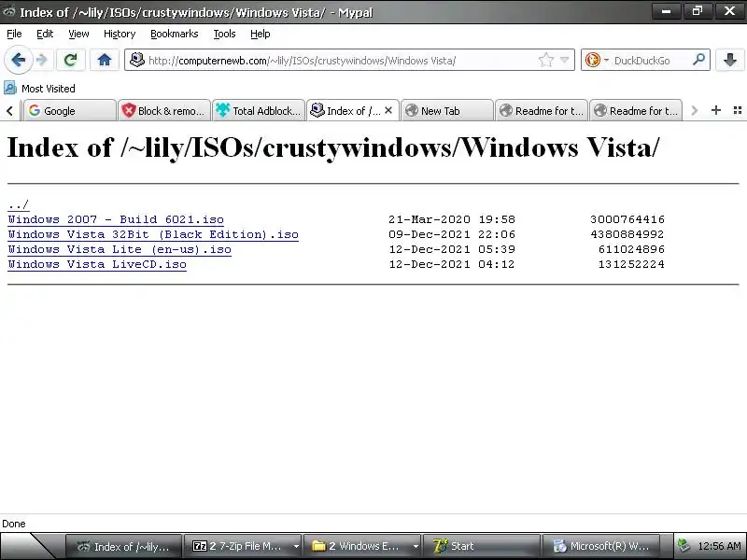Reload the current page
This screenshot has width=747, height=560.
[71, 60]
